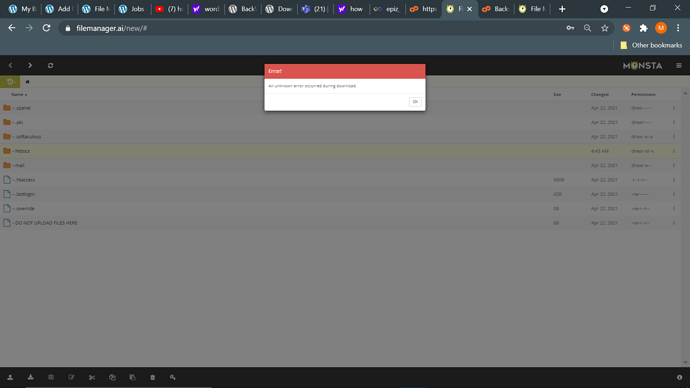Screen dimensions: 690x388
Task: Open a new Chrome tab
Action: click(x=562, y=9)
